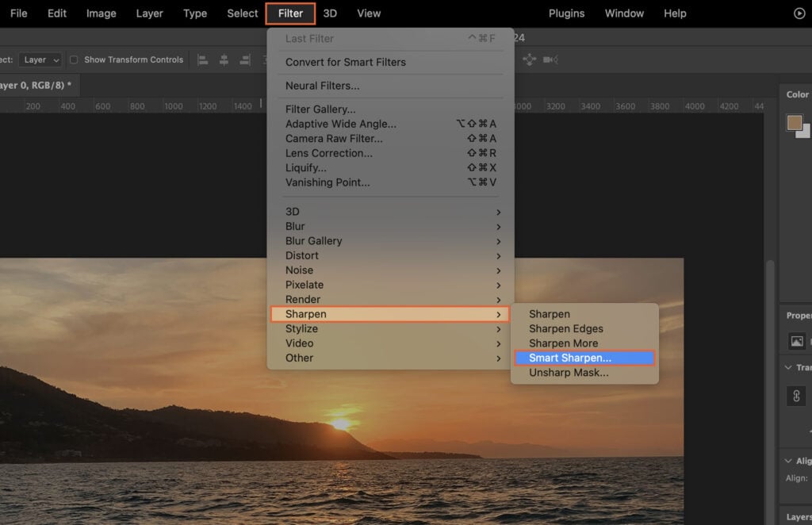Select the align left edges icon
The image size is (812, 525).
pos(203,59)
